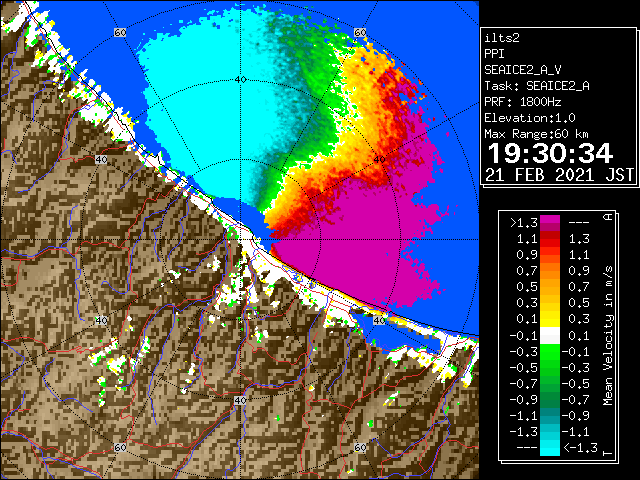Click the 'PPI' scan type text
Image resolution: width=640 pixels, height=480 pixels.
point(494,54)
